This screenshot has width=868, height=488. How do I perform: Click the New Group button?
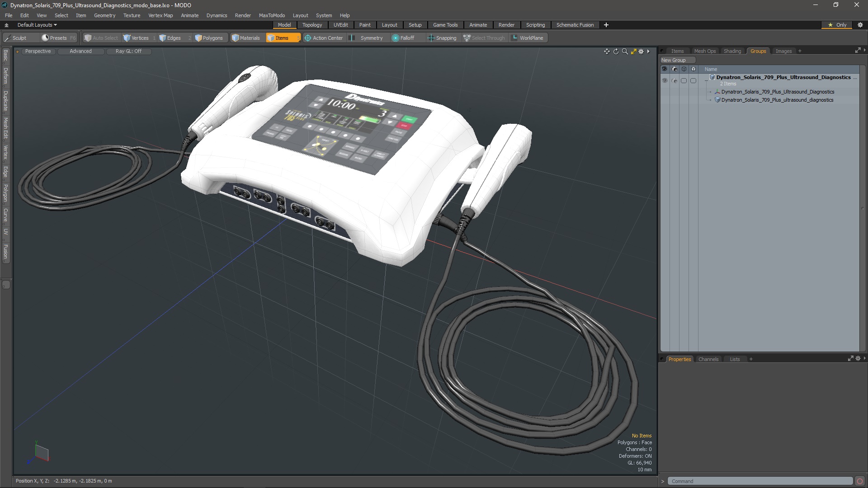click(673, 60)
